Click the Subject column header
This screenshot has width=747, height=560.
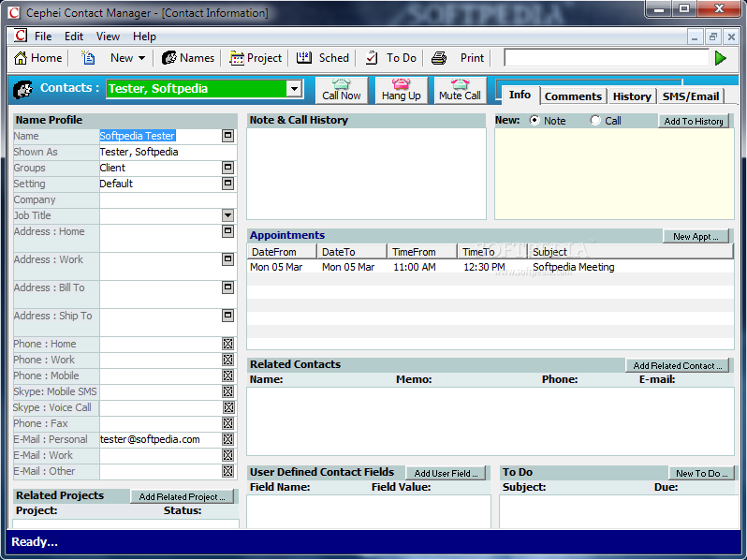coord(631,252)
